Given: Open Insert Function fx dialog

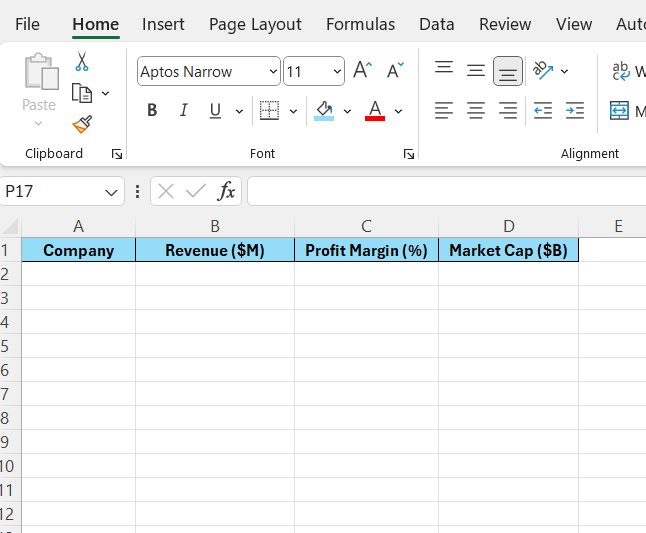Looking at the screenshot, I should (226, 191).
